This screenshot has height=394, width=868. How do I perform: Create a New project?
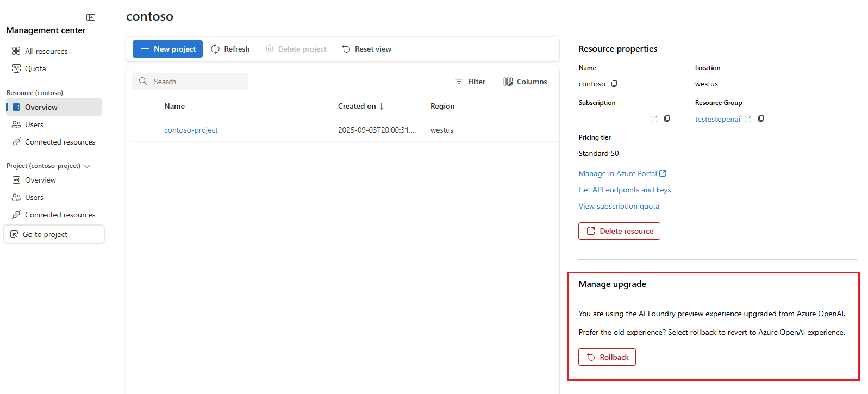167,49
